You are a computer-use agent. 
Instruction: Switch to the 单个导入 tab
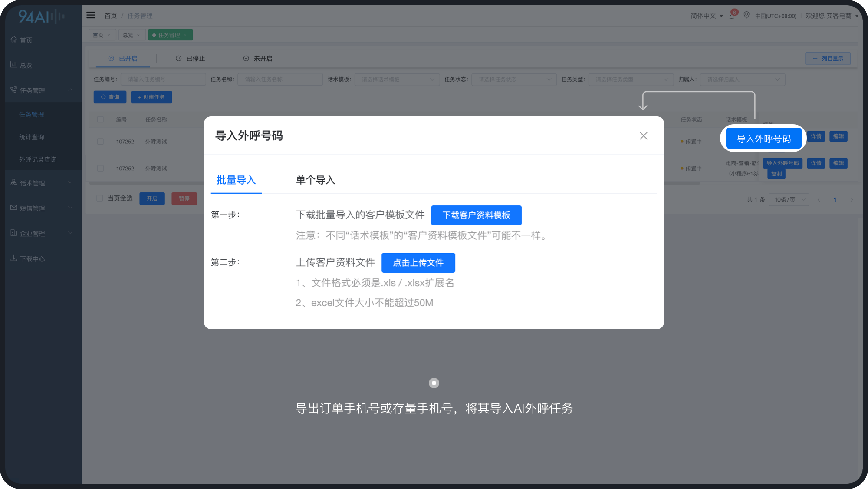pos(316,180)
